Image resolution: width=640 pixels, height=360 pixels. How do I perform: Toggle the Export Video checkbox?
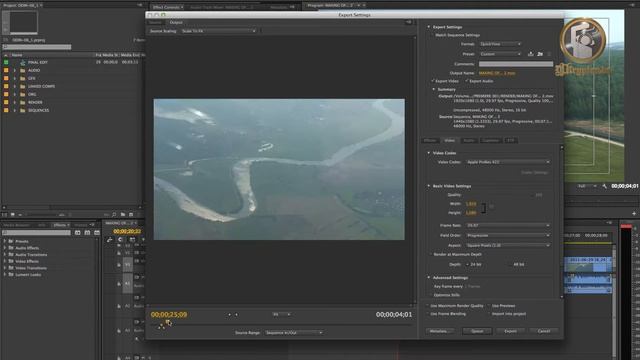tap(433, 81)
